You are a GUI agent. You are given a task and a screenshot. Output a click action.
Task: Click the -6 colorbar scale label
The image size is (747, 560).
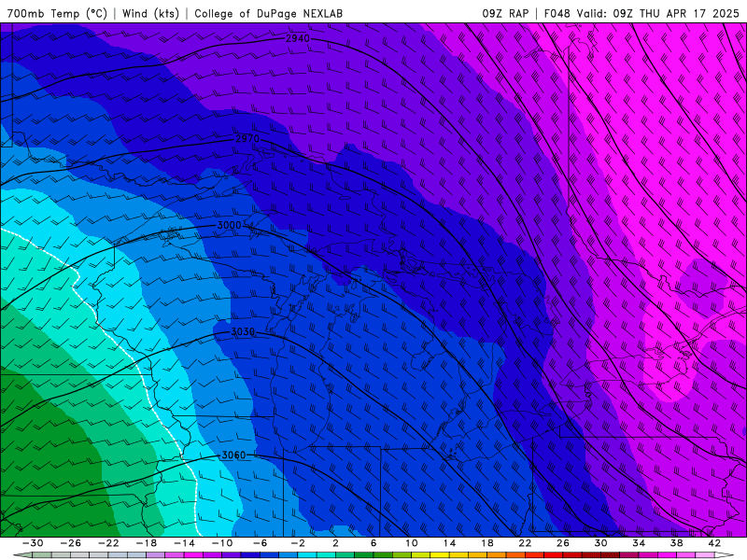[261, 543]
